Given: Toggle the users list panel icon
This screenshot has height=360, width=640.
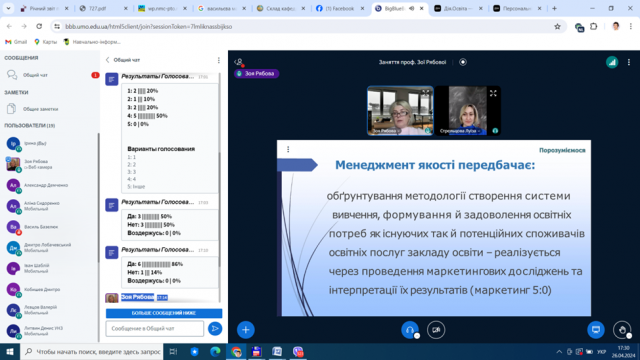Looking at the screenshot, I should click(239, 62).
